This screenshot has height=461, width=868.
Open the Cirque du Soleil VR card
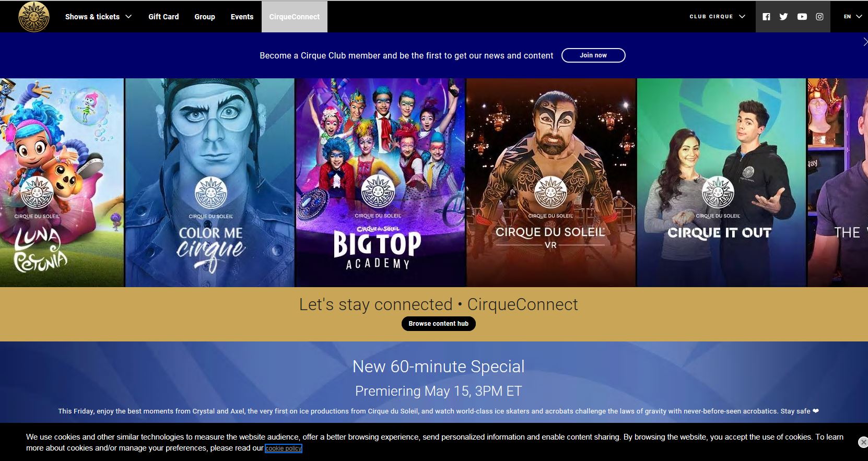[551, 183]
